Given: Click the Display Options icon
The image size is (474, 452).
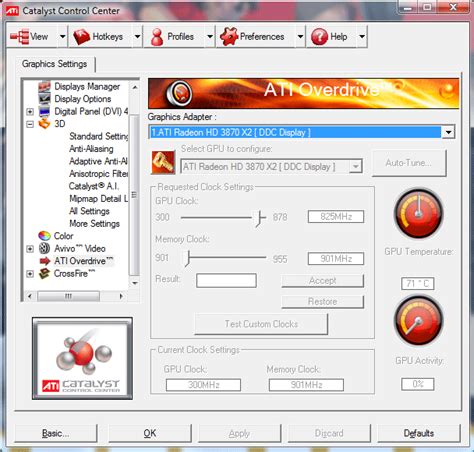Looking at the screenshot, I should pos(44,99).
